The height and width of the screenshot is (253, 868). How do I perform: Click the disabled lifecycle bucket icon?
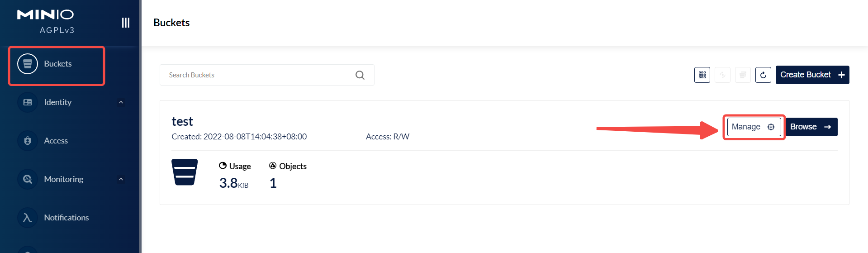point(743,75)
